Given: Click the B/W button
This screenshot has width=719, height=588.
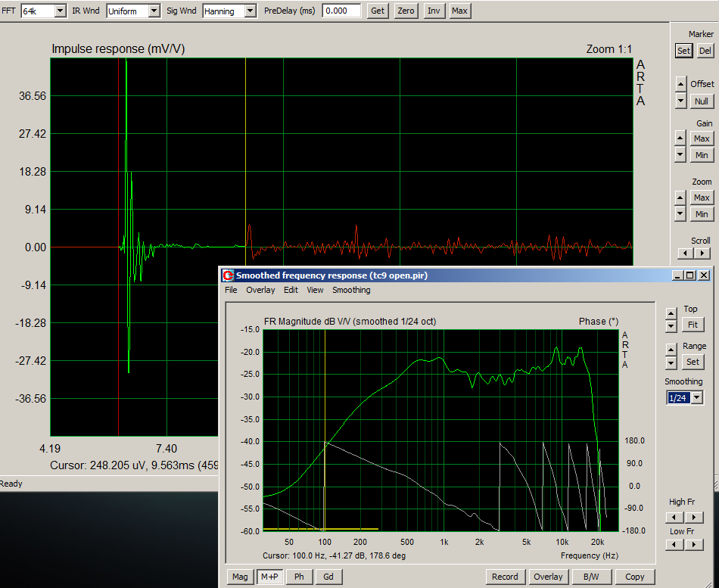Looking at the screenshot, I should [x=591, y=577].
